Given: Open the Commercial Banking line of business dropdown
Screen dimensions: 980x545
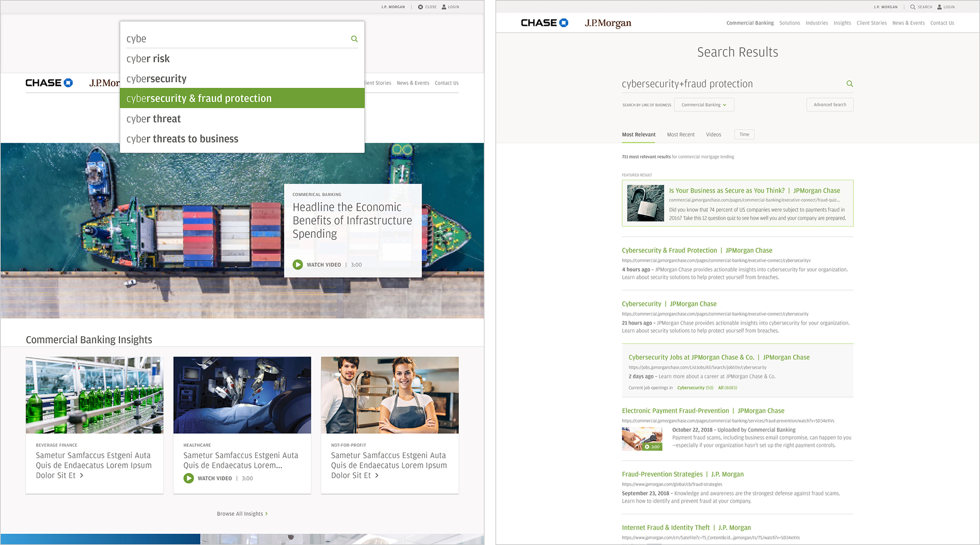Looking at the screenshot, I should pos(704,105).
